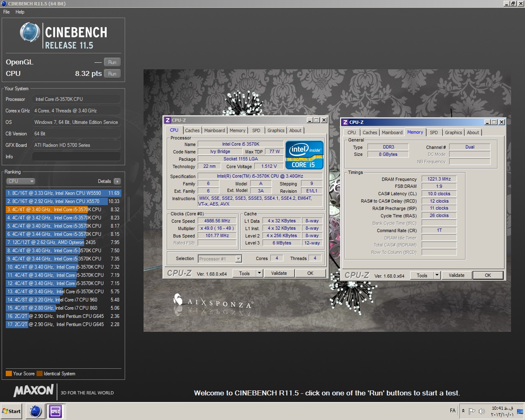Click the FA language indicator

coord(452,411)
